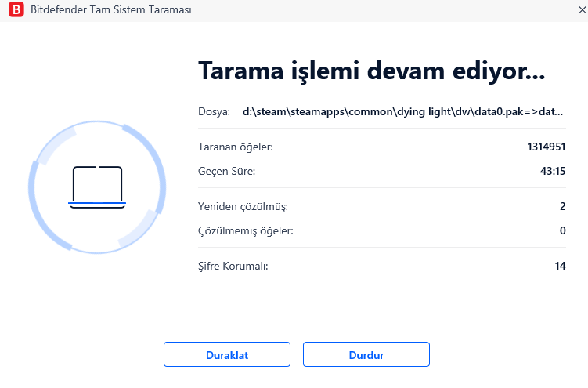Select the scanned file path text
The image size is (588, 388).
pos(402,111)
